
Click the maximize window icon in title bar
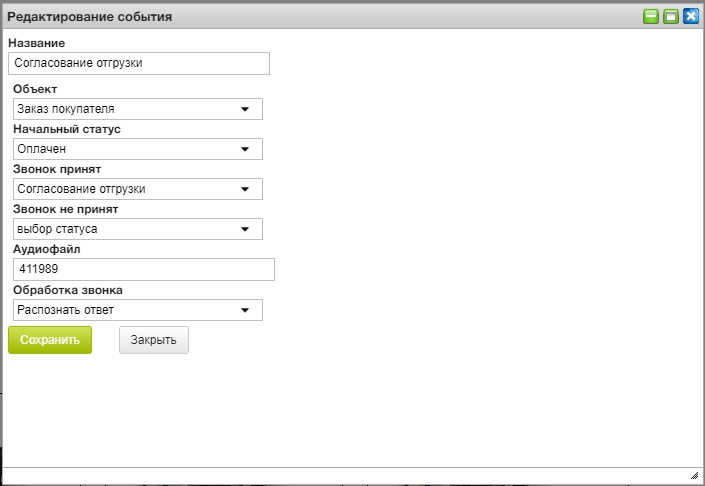[x=670, y=16]
